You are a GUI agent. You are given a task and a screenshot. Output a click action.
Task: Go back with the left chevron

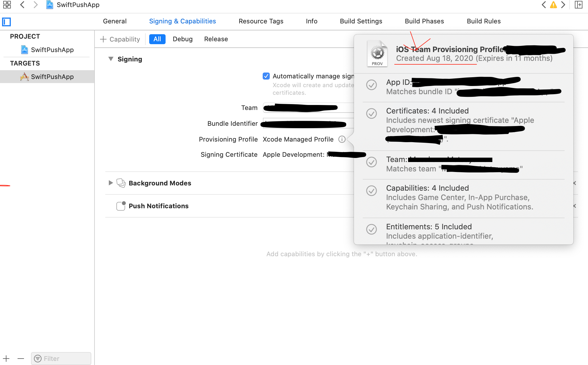pyautogui.click(x=22, y=5)
